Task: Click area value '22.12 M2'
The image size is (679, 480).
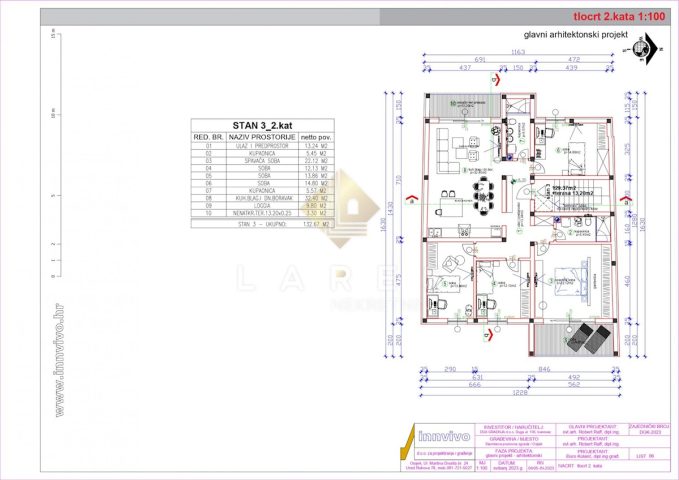Action: coord(317,161)
